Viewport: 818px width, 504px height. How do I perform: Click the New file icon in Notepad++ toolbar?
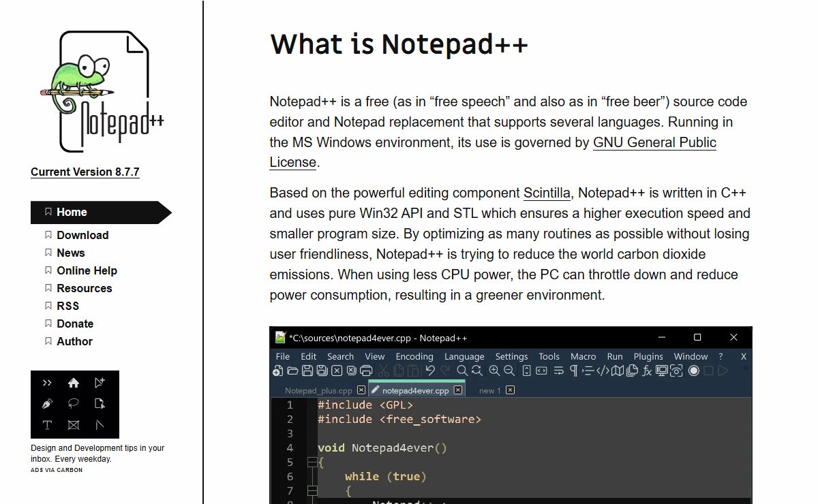278,371
